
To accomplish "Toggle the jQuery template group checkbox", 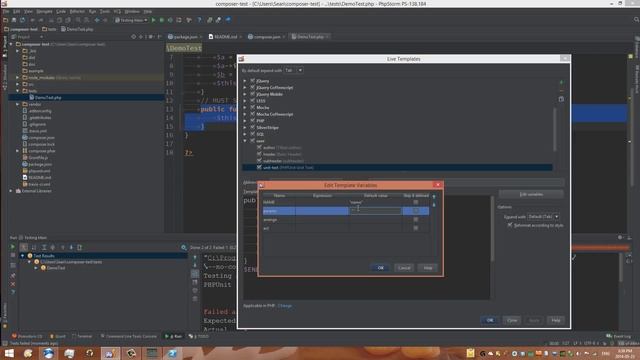I will (x=253, y=81).
